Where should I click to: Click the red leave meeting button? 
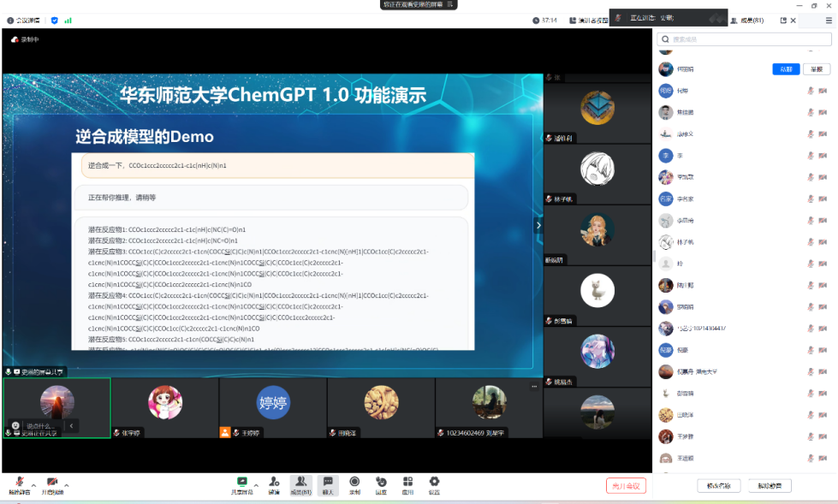coord(626,485)
